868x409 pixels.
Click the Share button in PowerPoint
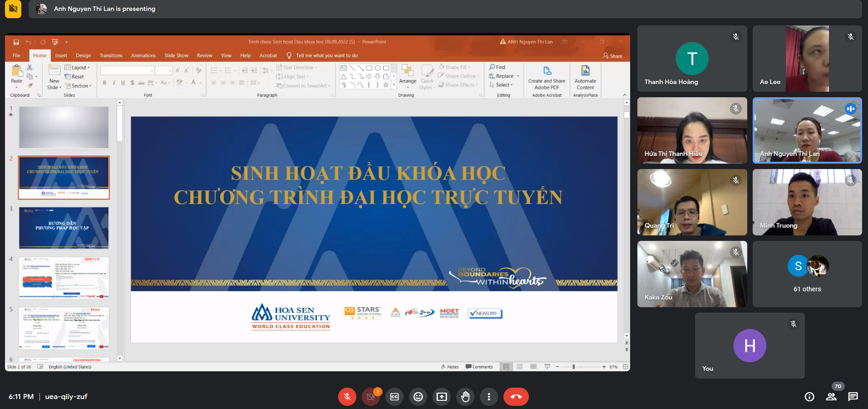click(613, 56)
